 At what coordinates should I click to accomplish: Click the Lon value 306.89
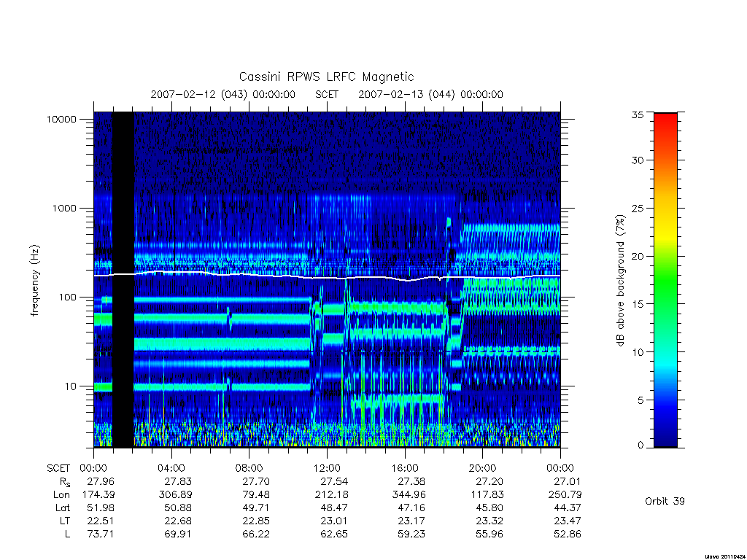click(175, 495)
